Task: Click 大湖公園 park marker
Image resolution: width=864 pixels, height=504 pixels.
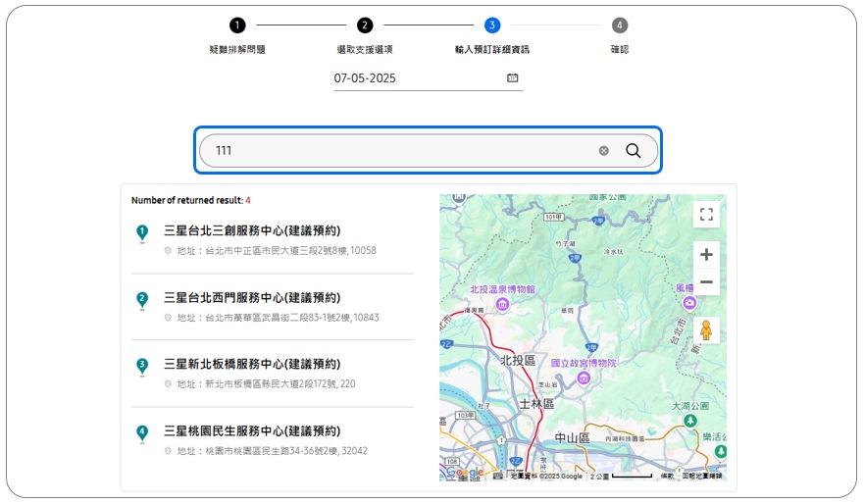Action: coord(689,421)
